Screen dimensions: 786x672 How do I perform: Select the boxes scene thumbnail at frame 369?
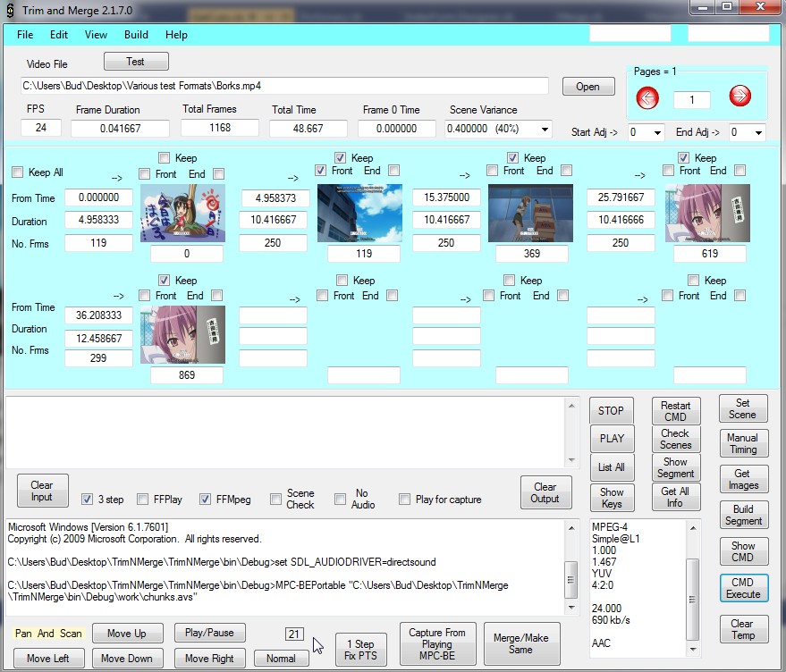[530, 213]
